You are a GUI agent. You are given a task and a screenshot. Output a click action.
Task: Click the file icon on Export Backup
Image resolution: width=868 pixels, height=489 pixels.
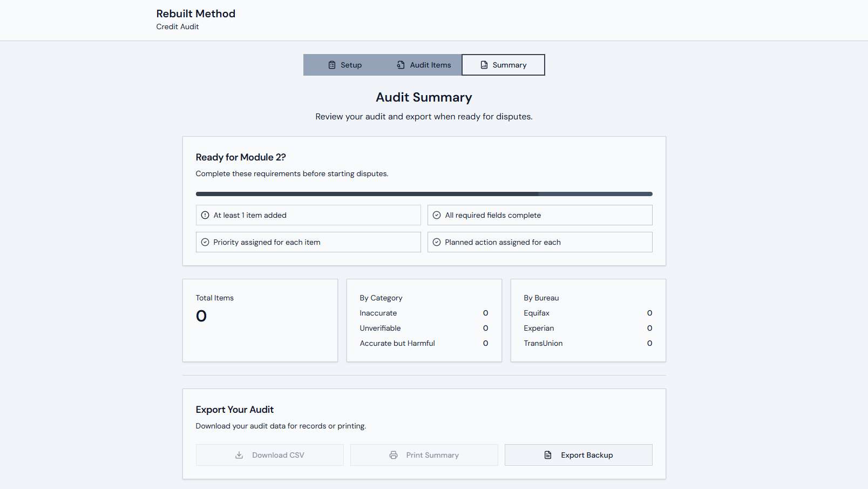(548, 455)
